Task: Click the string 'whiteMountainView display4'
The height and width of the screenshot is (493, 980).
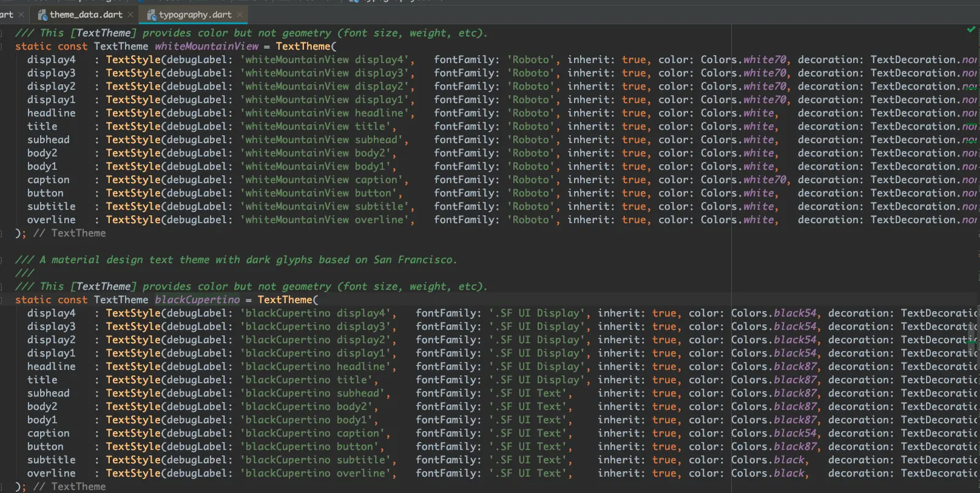Action: coord(325,60)
